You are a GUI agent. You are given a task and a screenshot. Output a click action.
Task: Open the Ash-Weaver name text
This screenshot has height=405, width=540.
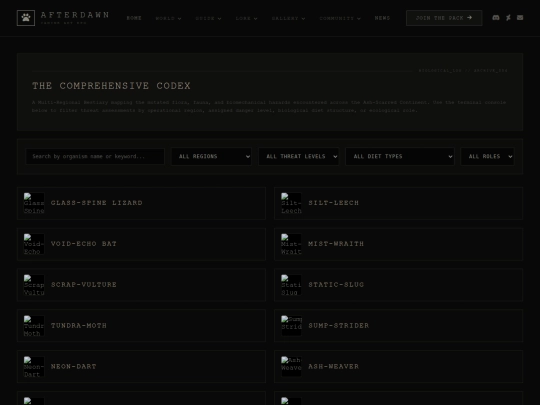[333, 367]
